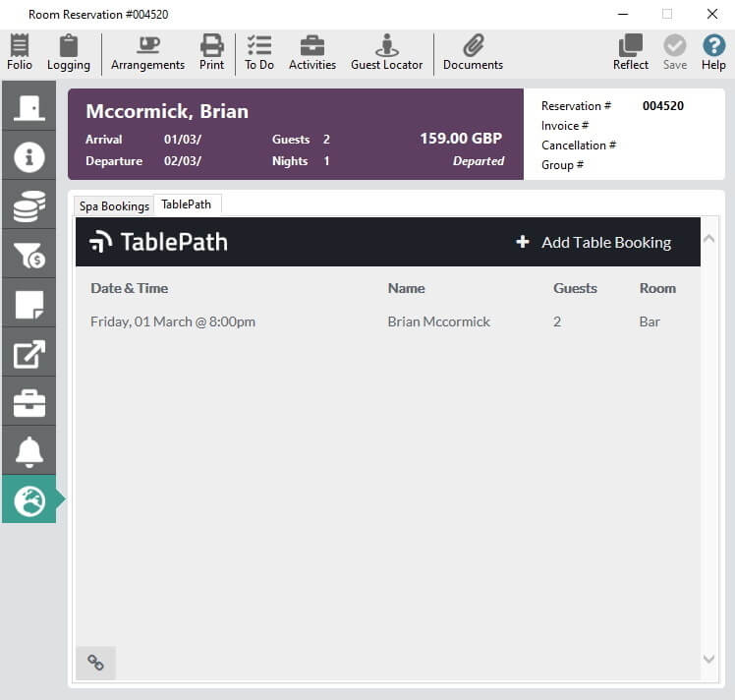
Task: Select the external link sidebar icon
Action: (x=29, y=353)
